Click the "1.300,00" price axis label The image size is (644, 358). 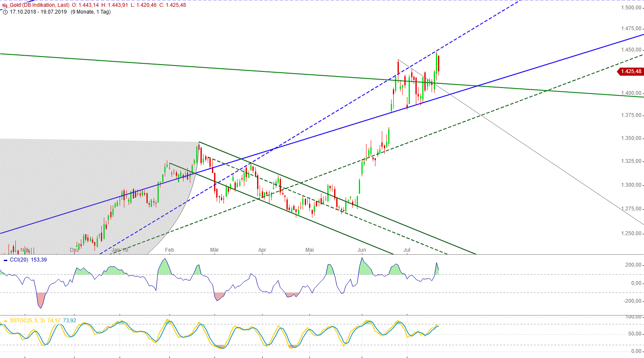(631, 185)
